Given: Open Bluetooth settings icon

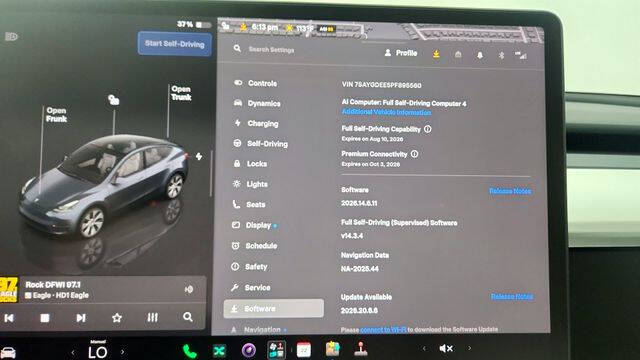Looking at the screenshot, I should [x=502, y=55].
